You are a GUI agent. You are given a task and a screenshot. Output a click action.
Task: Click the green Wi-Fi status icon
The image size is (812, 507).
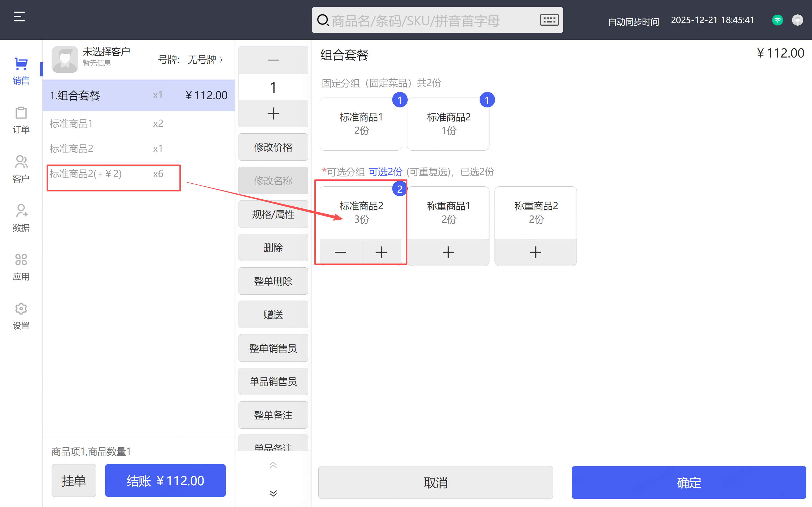click(x=777, y=20)
